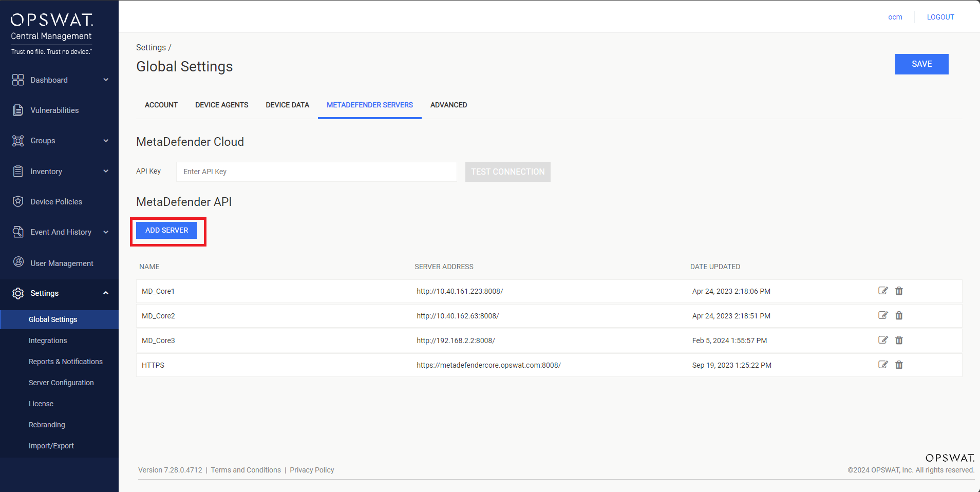The image size is (980, 492).
Task: Click the SERVER ADDRESS column header
Action: [444, 267]
